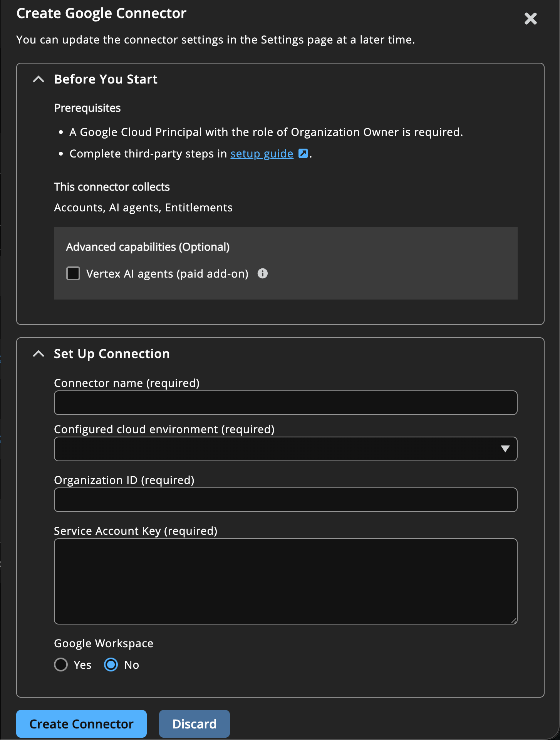Viewport: 560px width, 740px height.
Task: Click the external link icon beside setup guide
Action: click(x=303, y=153)
